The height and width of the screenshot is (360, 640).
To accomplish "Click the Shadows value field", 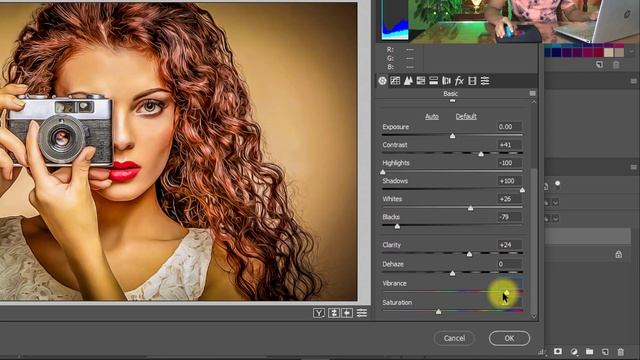I will coord(509,181).
